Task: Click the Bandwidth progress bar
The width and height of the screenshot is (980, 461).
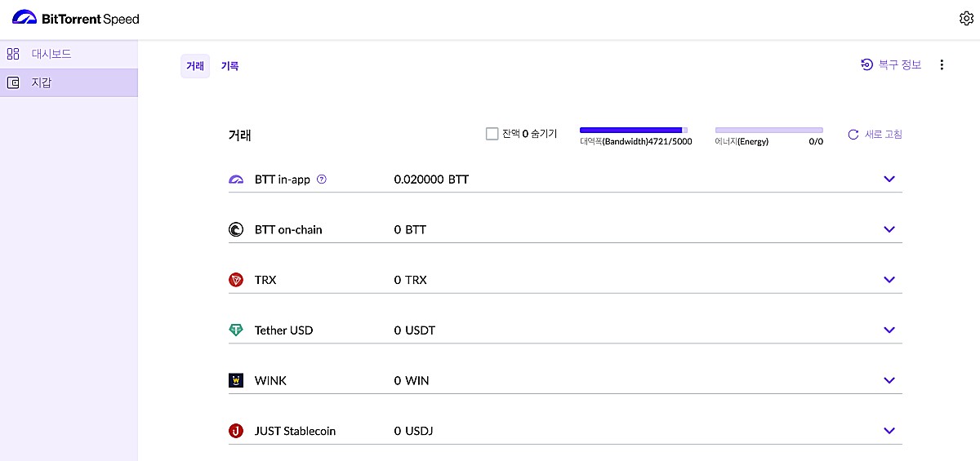Action: 634,130
